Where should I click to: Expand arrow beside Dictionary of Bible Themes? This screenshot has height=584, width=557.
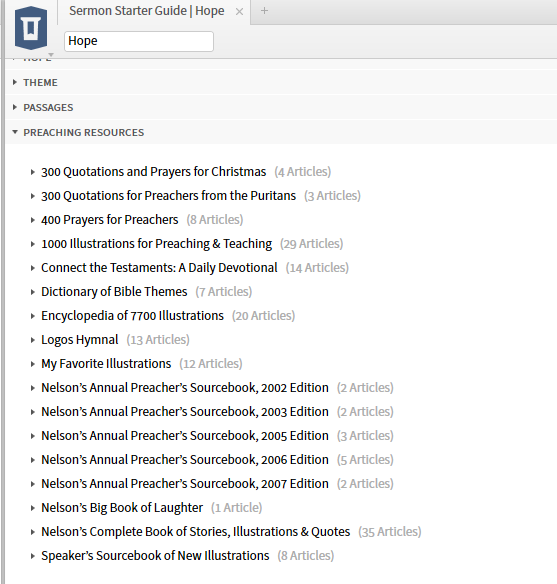(x=33, y=292)
